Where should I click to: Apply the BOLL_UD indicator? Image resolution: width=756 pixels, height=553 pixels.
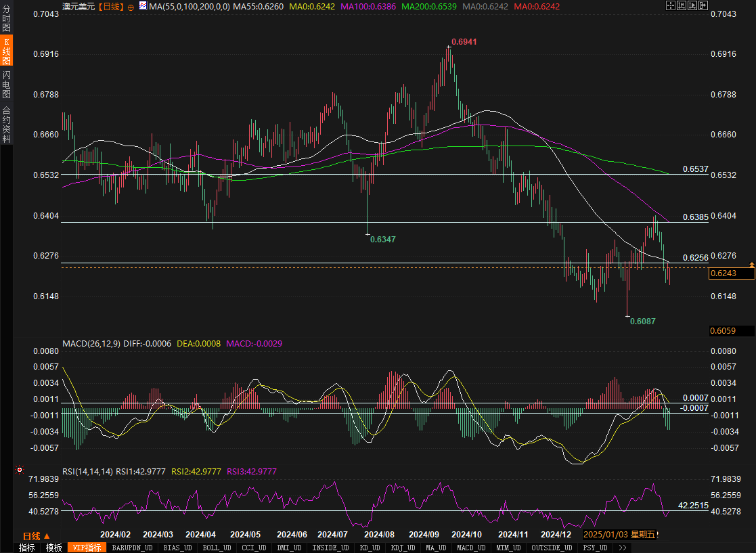click(217, 548)
